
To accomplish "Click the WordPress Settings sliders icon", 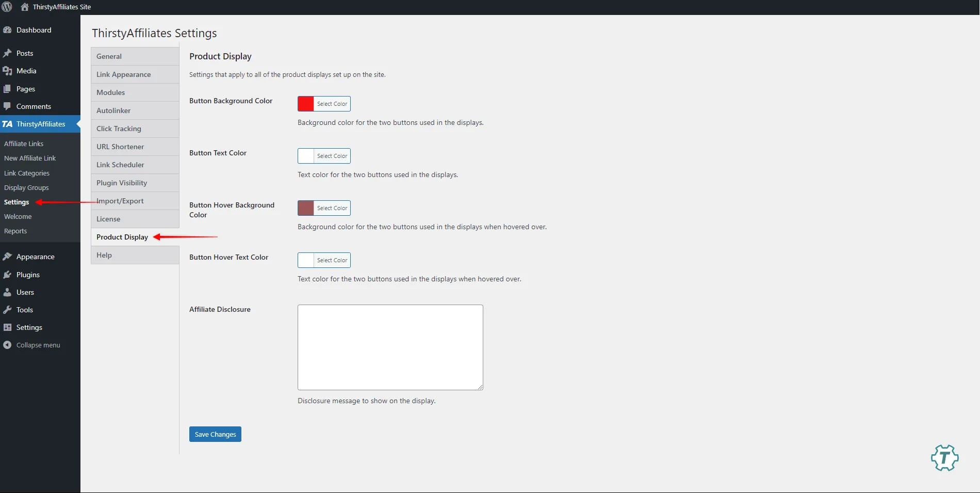I will (7, 327).
